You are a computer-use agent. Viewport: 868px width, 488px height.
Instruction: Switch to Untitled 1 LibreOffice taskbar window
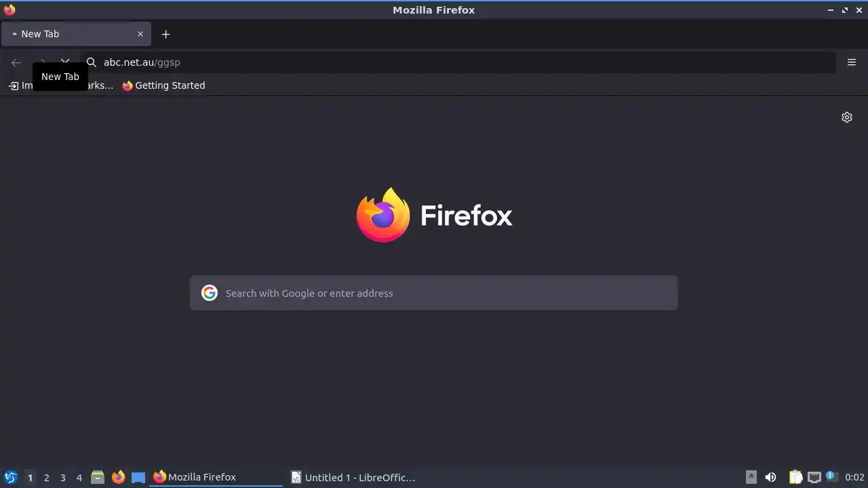click(x=354, y=477)
